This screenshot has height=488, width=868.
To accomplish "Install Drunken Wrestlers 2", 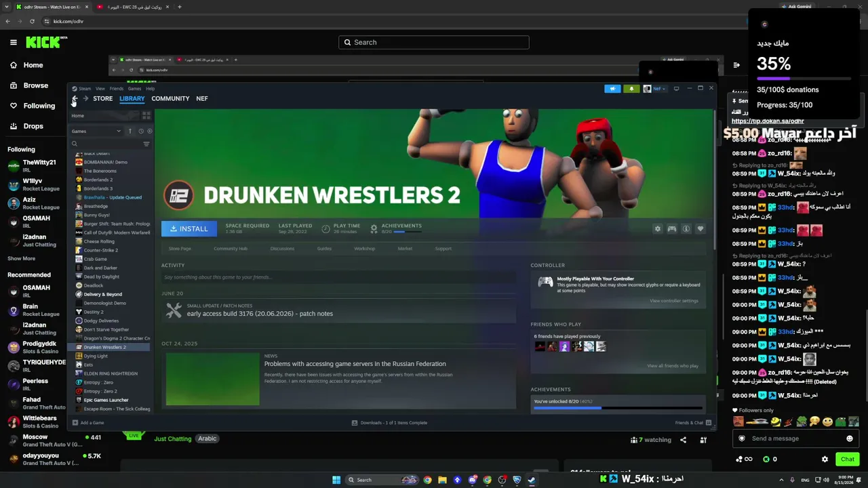I will (x=189, y=229).
